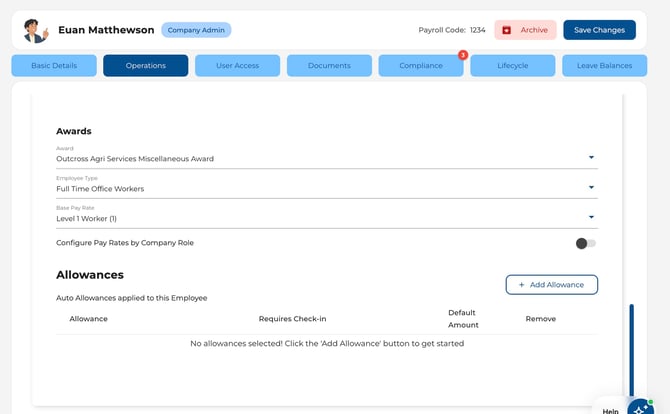Expand the Award dropdown arrow
The image size is (670, 414).
[x=591, y=157]
